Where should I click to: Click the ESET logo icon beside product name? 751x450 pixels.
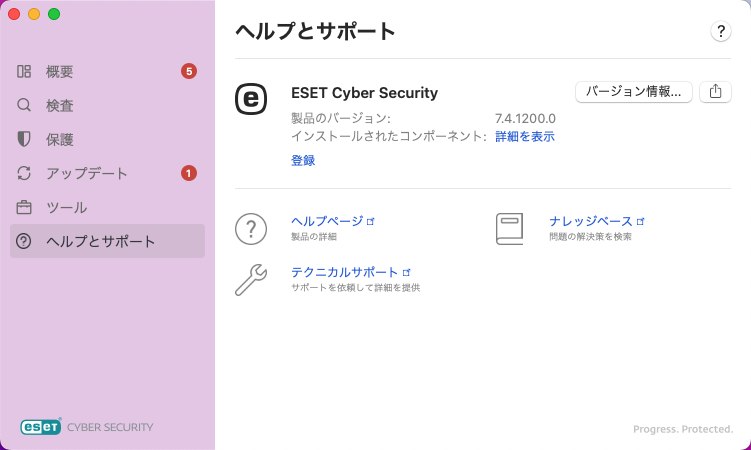pos(250,97)
